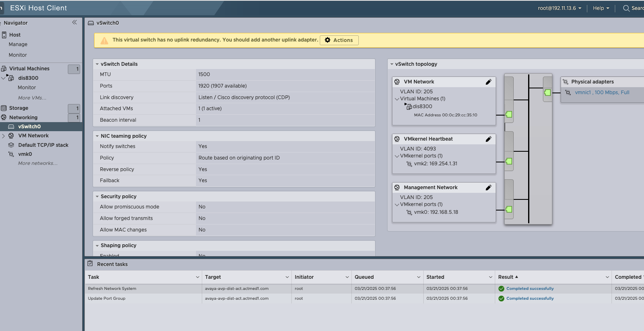The width and height of the screenshot is (644, 331).
Task: Collapse Virtual Machines list under VM Network
Action: pos(397,99)
